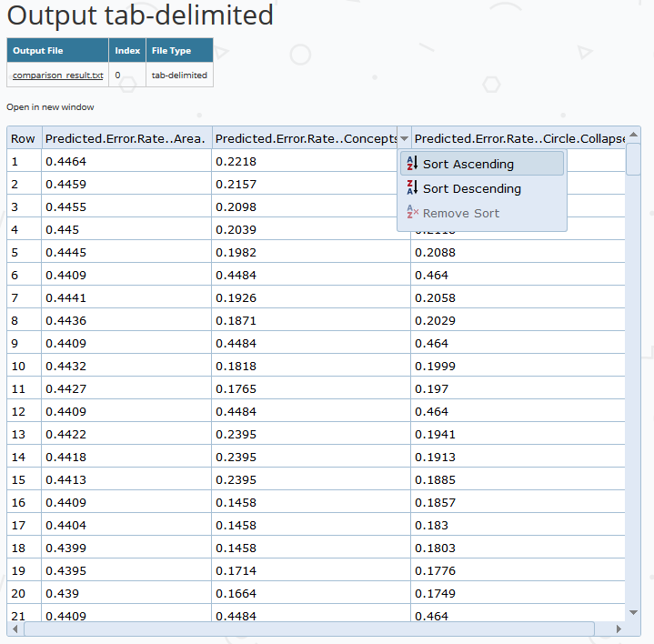Open the Concepts column dropdown arrow
The height and width of the screenshot is (644, 654).
click(x=404, y=138)
